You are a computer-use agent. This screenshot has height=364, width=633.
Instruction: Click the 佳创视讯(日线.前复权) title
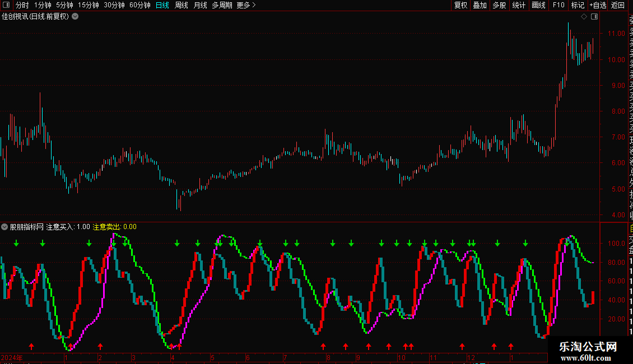[x=35, y=17]
